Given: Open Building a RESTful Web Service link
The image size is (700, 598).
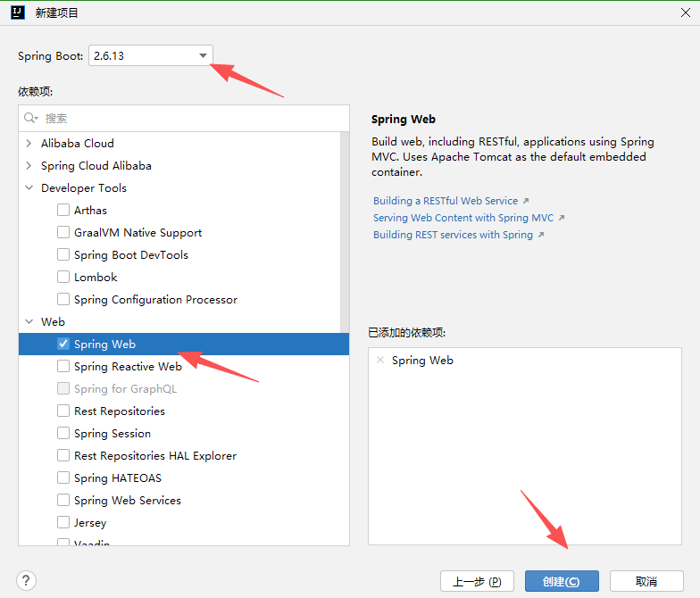Looking at the screenshot, I should click(446, 201).
